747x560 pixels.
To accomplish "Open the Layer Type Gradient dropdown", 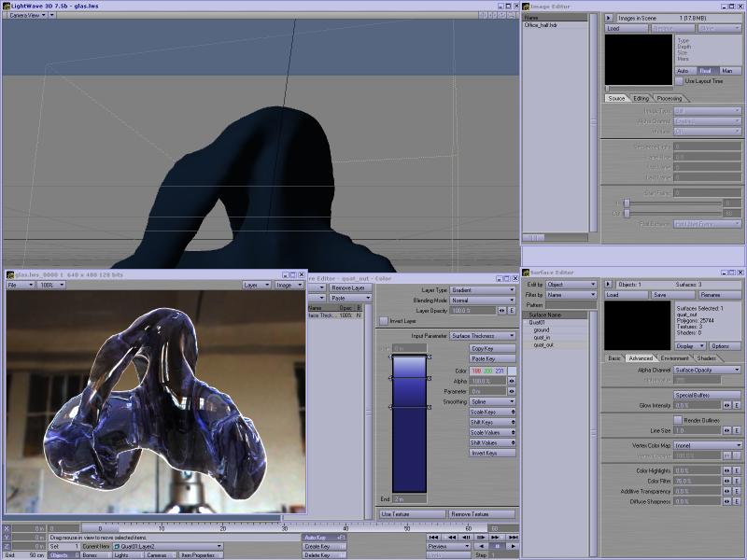I will pos(483,290).
